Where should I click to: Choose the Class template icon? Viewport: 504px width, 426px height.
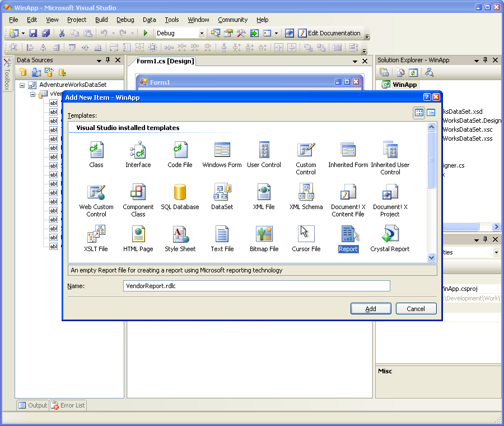coord(96,150)
